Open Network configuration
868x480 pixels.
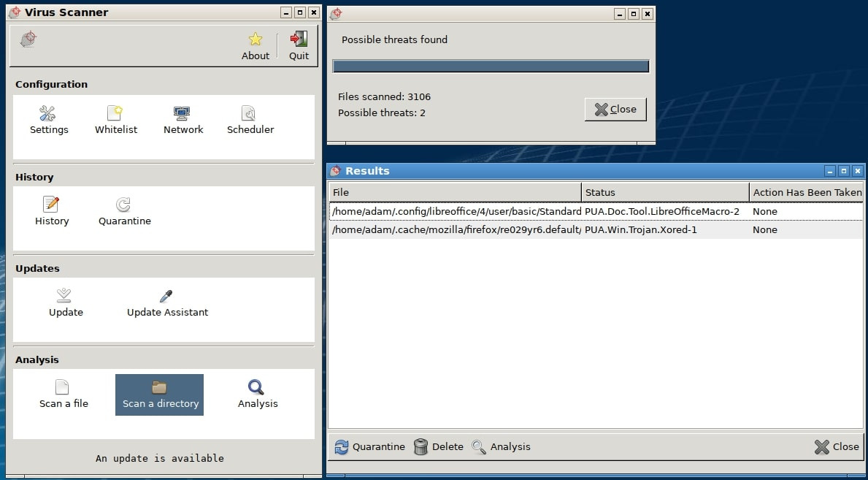183,121
